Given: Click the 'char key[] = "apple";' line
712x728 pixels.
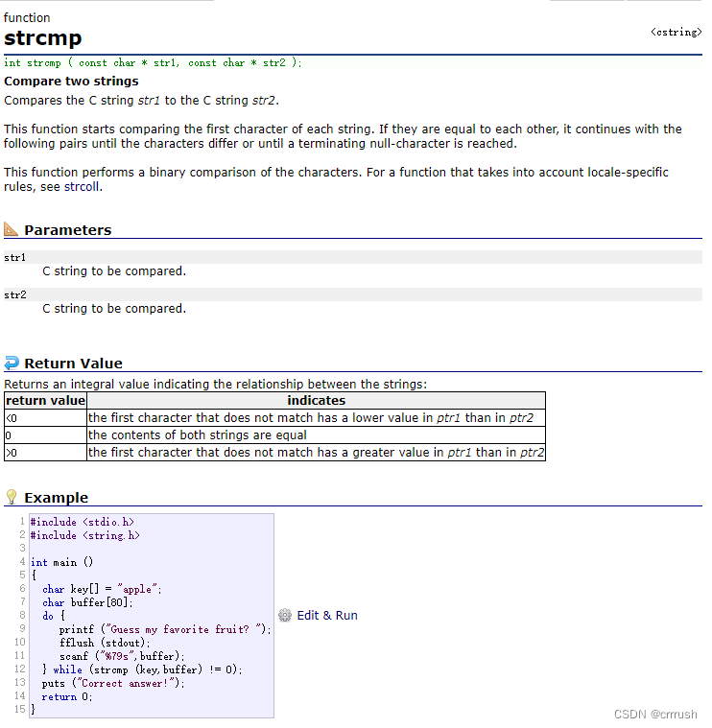Looking at the screenshot, I should [x=102, y=589].
